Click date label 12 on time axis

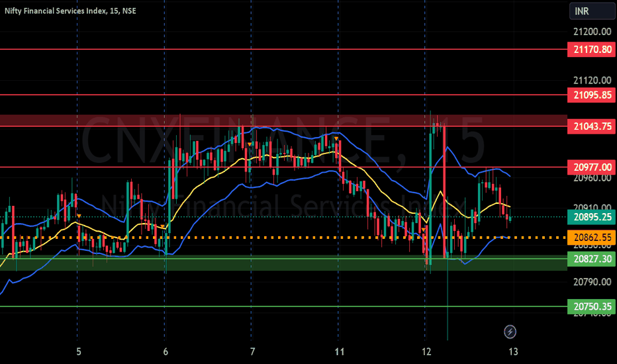[426, 351]
